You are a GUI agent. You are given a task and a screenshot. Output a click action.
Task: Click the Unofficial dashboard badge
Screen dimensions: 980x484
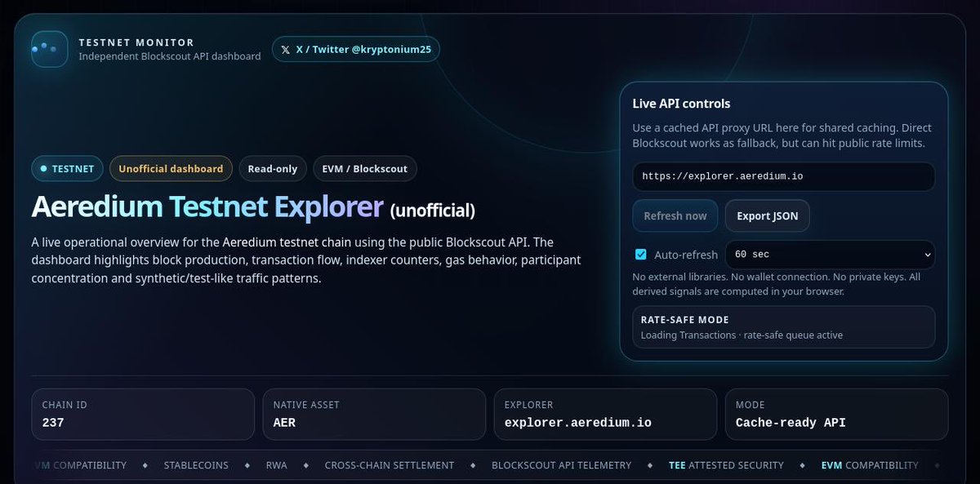click(171, 169)
